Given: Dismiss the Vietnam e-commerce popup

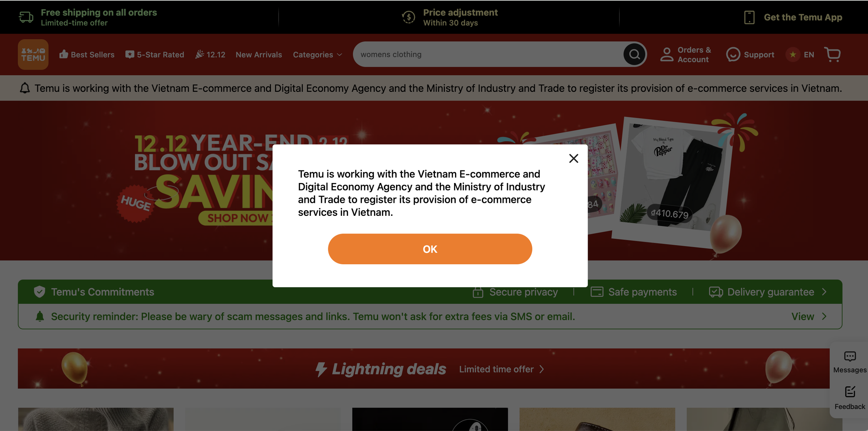Looking at the screenshot, I should [573, 158].
